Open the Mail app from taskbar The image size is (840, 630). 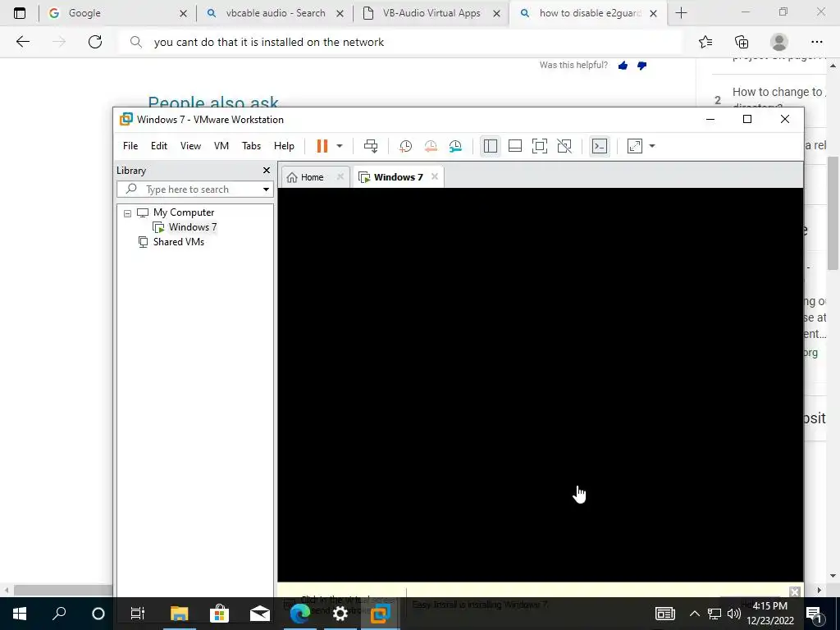260,614
